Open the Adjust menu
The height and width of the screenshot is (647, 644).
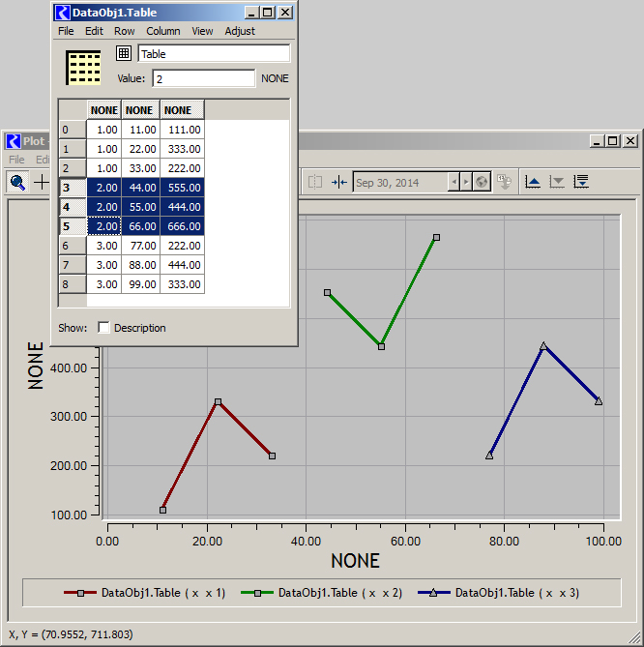[240, 31]
